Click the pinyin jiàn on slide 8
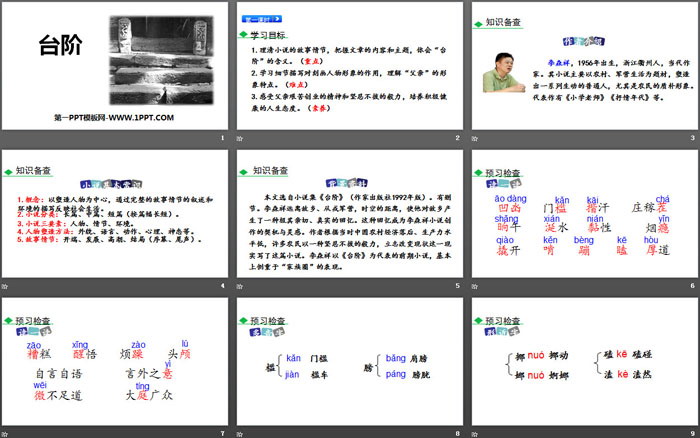This screenshot has width=700, height=438. 292,374
